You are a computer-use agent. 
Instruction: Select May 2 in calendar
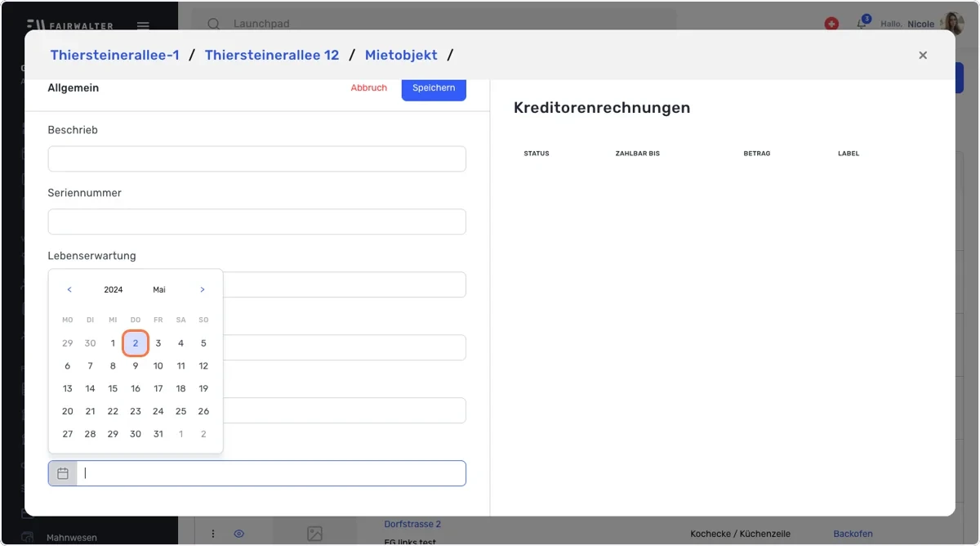[136, 343]
